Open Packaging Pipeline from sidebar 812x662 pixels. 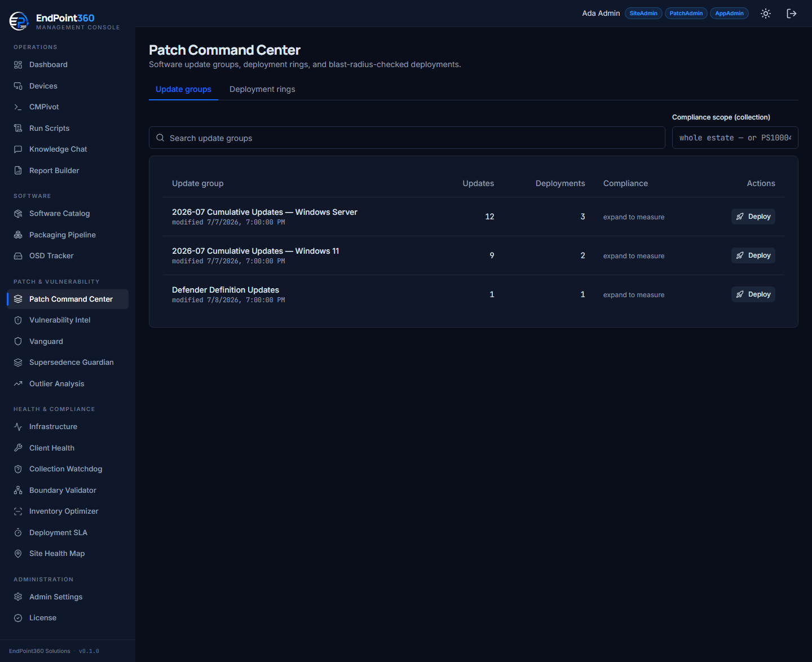coord(68,235)
